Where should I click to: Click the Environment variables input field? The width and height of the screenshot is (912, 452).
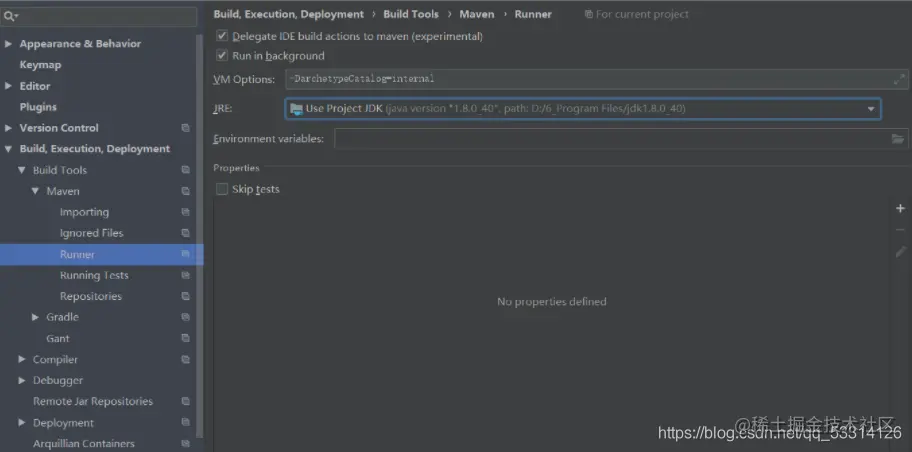(x=621, y=139)
